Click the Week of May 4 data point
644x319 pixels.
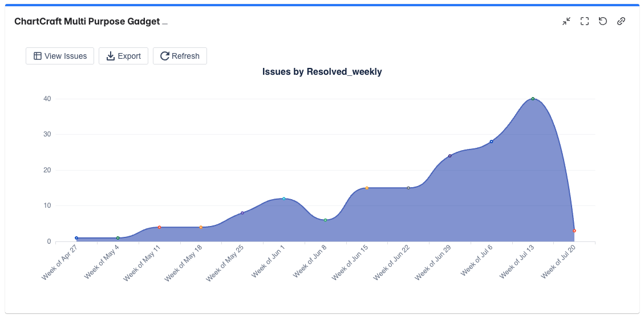[x=118, y=238]
